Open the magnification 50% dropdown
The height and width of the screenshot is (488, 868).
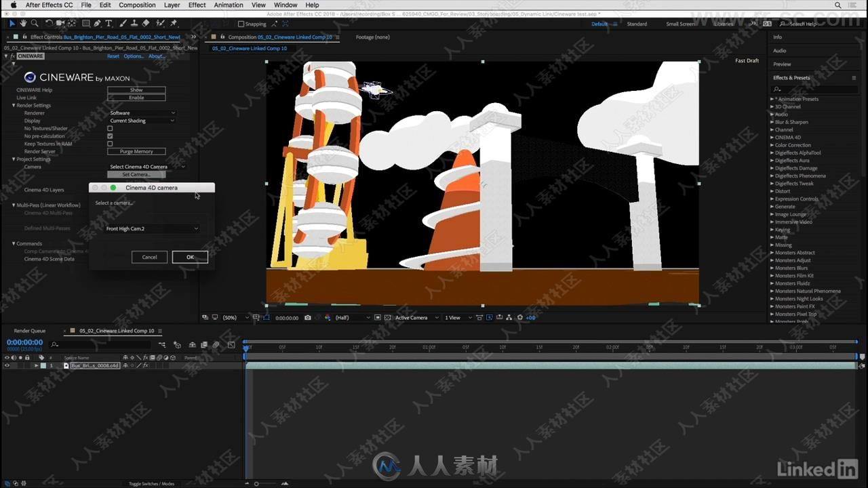[235, 317]
